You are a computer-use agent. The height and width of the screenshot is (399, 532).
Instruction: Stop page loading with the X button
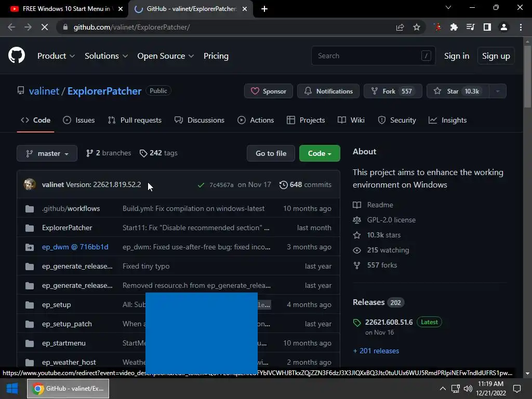click(45, 27)
